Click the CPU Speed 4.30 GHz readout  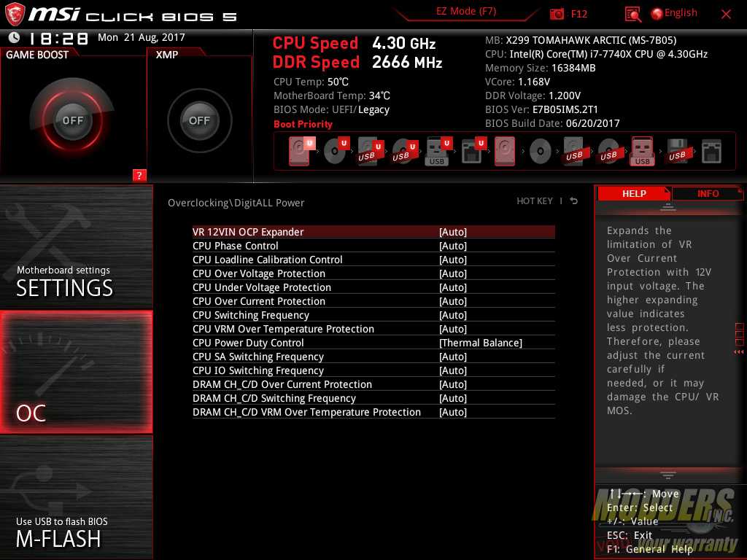[354, 43]
